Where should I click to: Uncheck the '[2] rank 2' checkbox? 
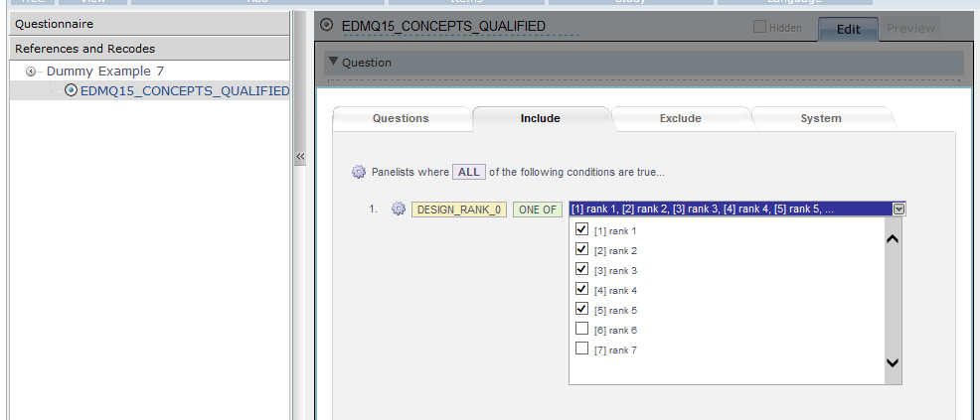(x=581, y=249)
